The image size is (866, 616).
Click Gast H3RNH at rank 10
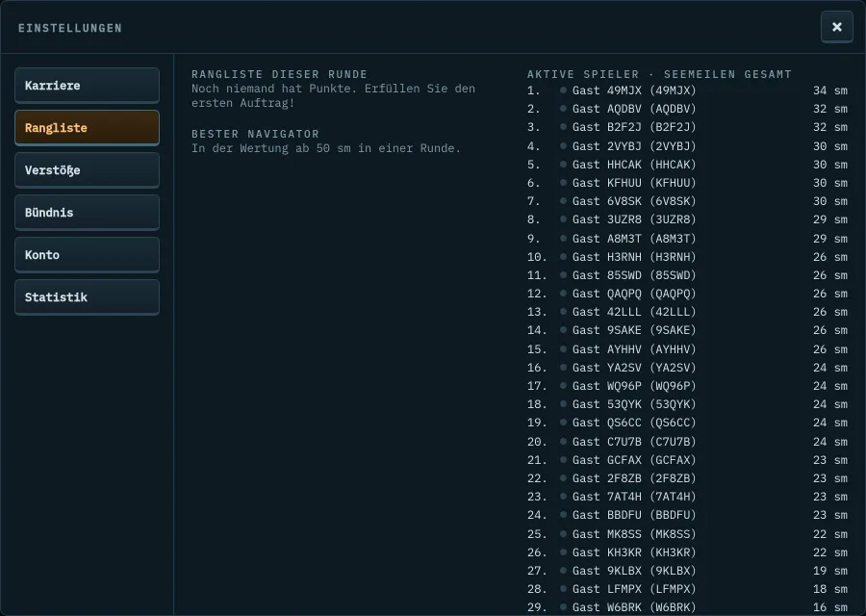[687, 256]
